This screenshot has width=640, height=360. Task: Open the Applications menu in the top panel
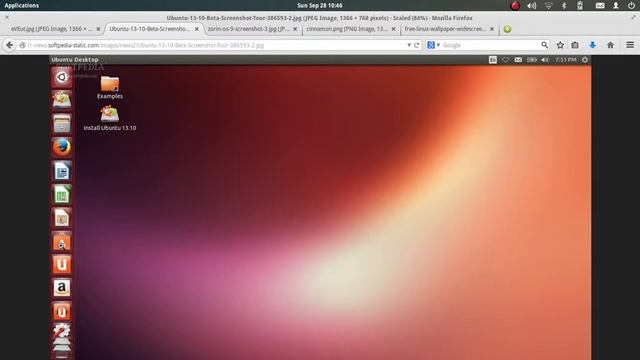click(x=22, y=5)
